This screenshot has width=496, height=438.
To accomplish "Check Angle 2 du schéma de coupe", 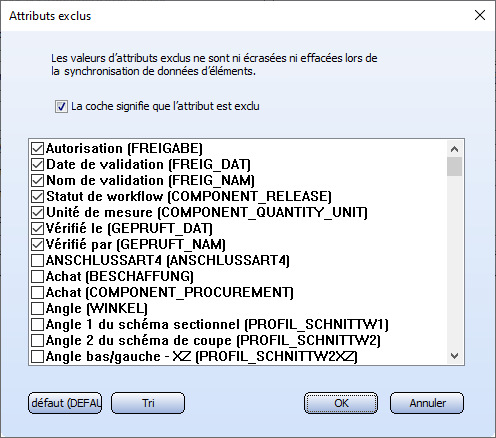I will pyautogui.click(x=37, y=340).
